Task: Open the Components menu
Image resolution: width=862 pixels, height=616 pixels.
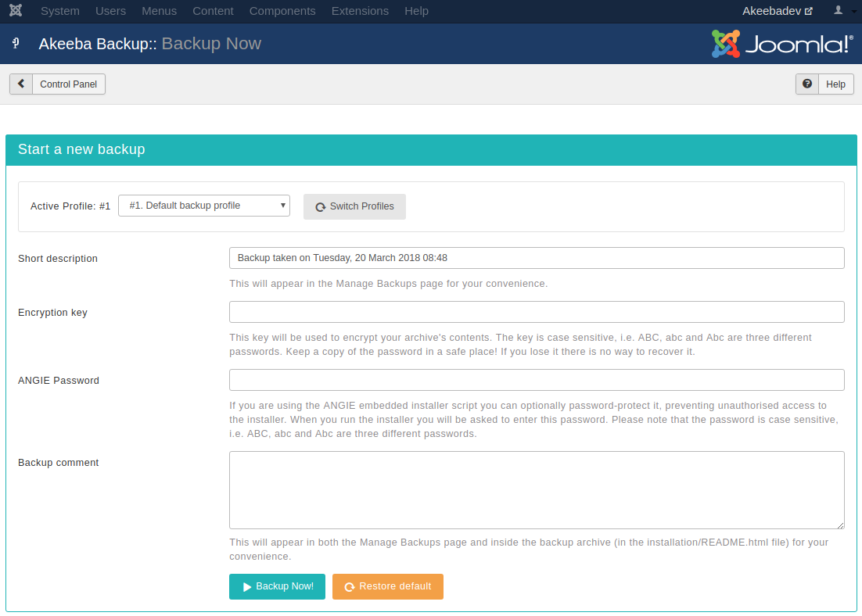Action: pyautogui.click(x=282, y=11)
